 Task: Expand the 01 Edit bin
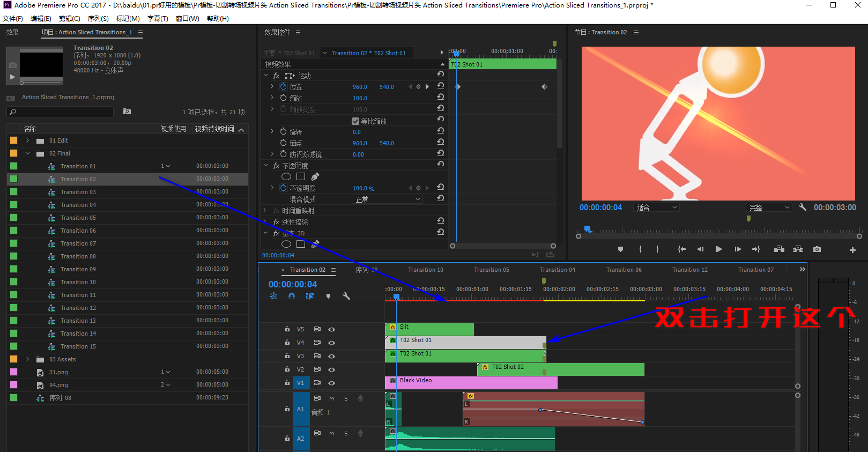point(28,140)
